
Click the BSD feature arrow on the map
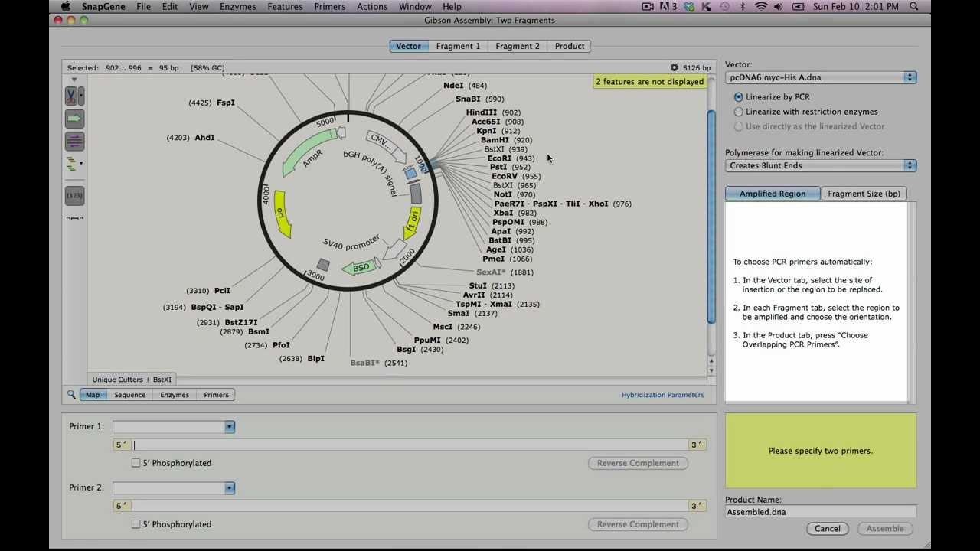point(358,268)
